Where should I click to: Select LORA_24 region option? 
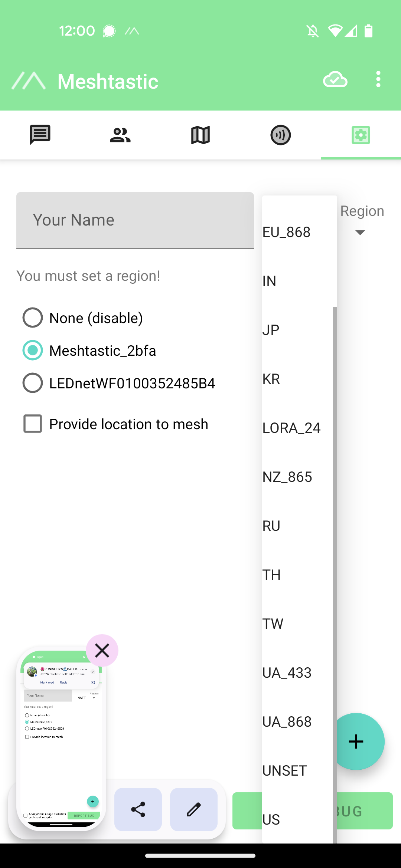292,428
